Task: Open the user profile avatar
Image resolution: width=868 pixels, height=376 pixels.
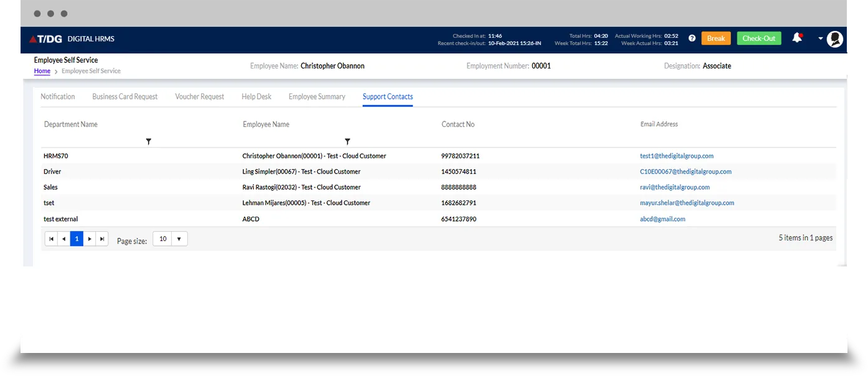Action: click(x=835, y=39)
